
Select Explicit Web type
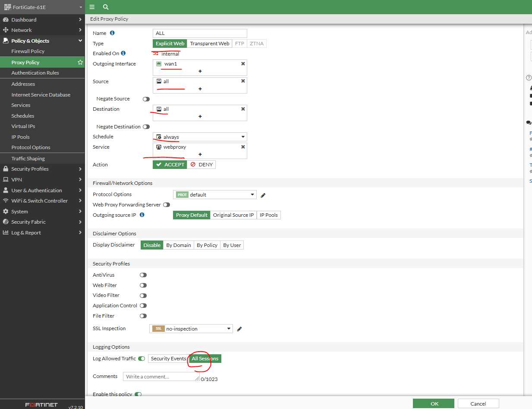(170, 44)
